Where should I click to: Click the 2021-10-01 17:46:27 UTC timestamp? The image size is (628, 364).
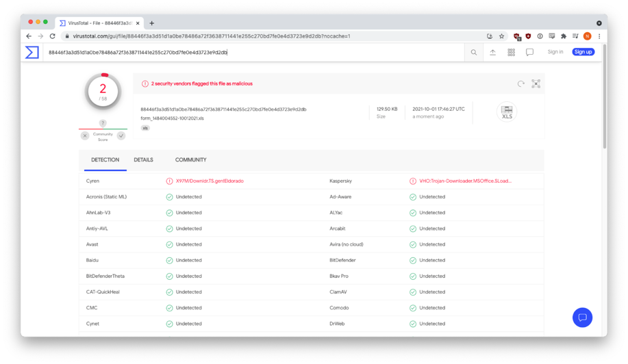click(438, 109)
